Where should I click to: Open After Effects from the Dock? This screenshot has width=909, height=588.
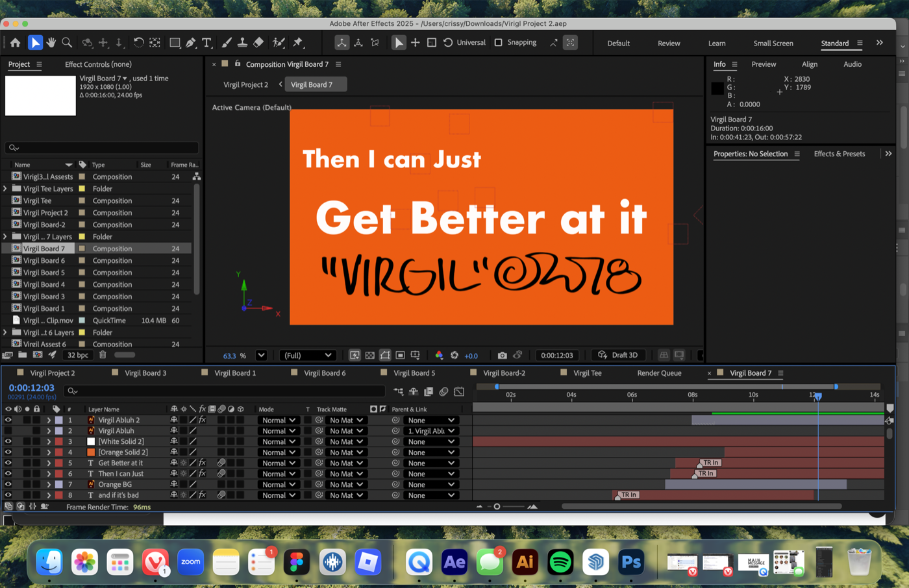[x=454, y=562]
